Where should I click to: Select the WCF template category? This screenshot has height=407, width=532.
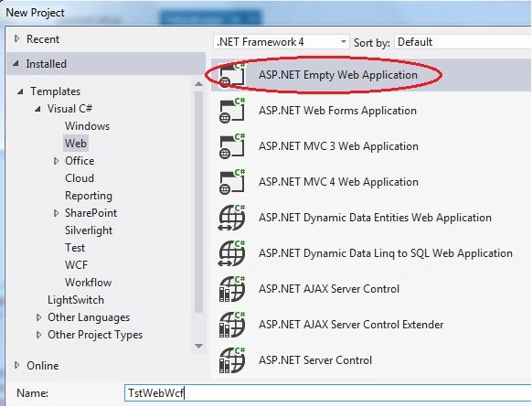click(x=77, y=265)
